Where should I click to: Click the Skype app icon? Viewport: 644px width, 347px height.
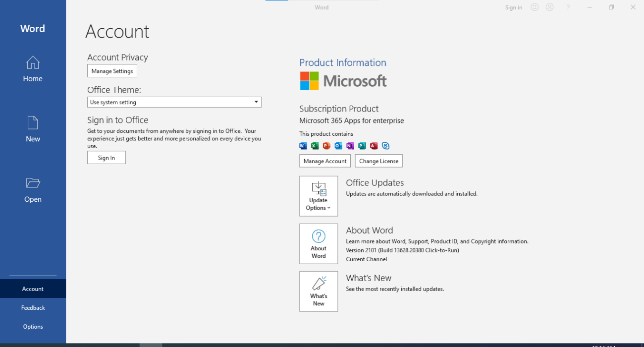(x=385, y=146)
